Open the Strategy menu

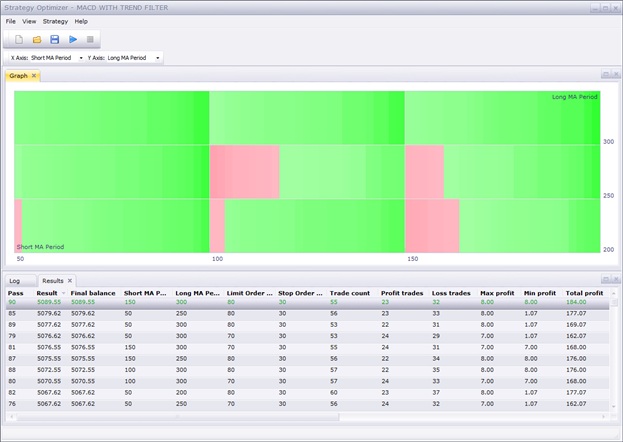(x=55, y=21)
